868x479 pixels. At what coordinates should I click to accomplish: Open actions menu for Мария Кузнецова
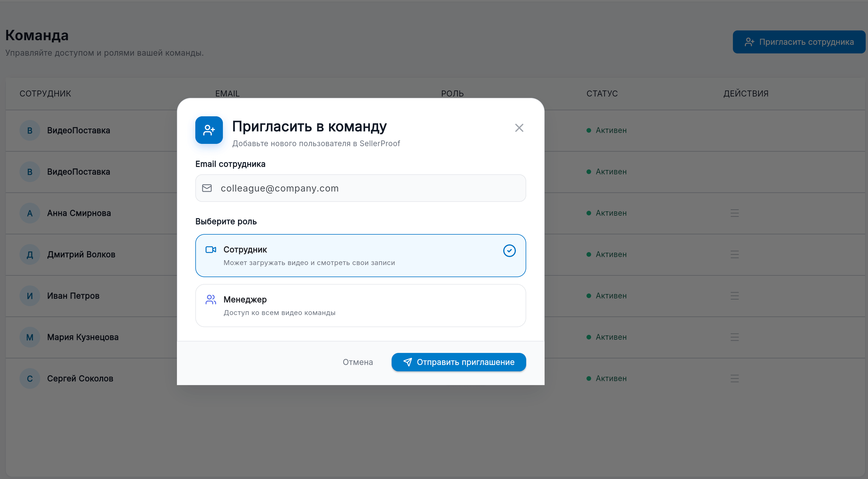(734, 337)
